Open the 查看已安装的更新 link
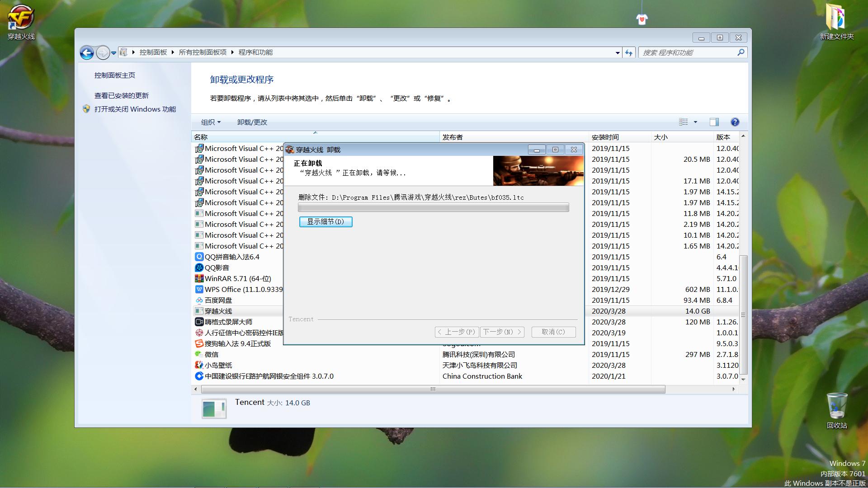The height and width of the screenshot is (488, 868). tap(122, 96)
